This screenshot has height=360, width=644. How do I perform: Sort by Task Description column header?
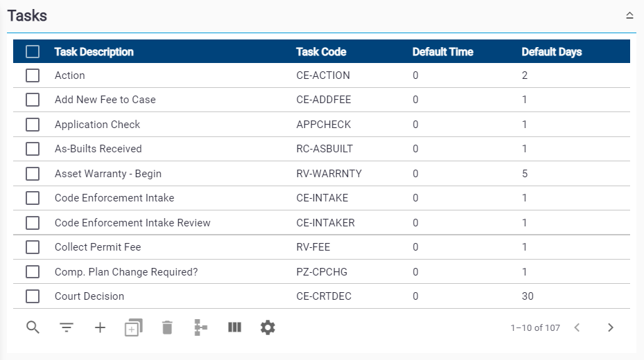[x=94, y=52]
